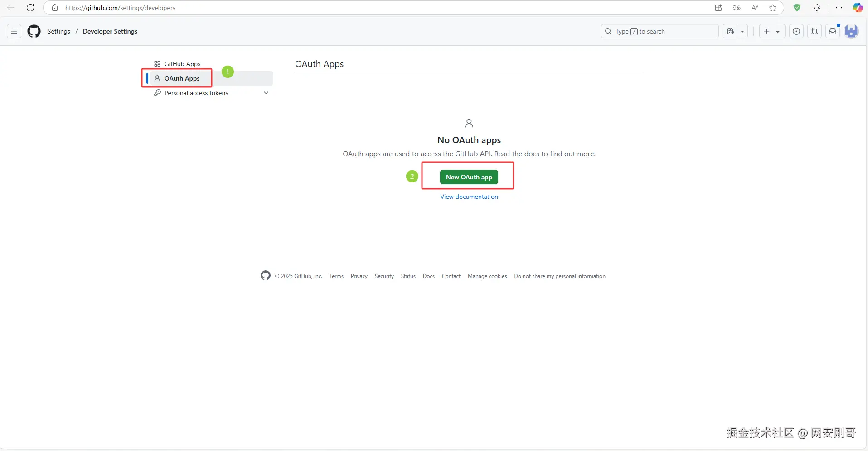Click the Settings breadcrumb link
This screenshot has width=868, height=451.
pyautogui.click(x=59, y=31)
